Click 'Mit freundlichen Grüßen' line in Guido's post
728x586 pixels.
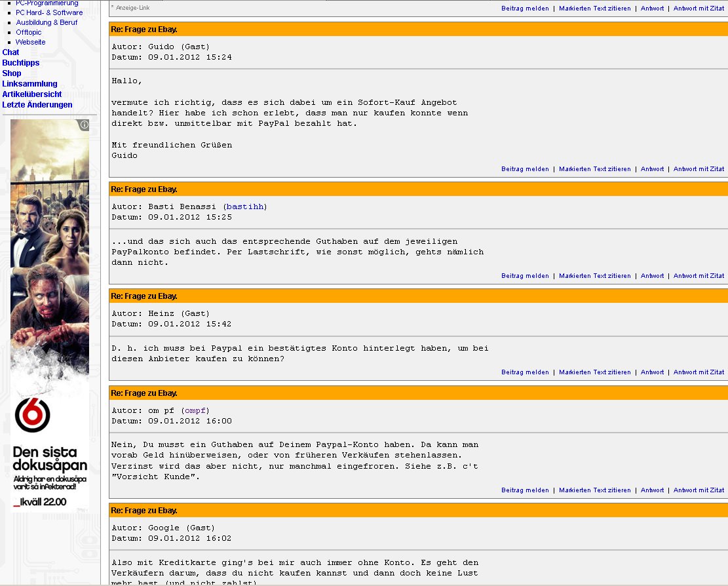coord(172,145)
